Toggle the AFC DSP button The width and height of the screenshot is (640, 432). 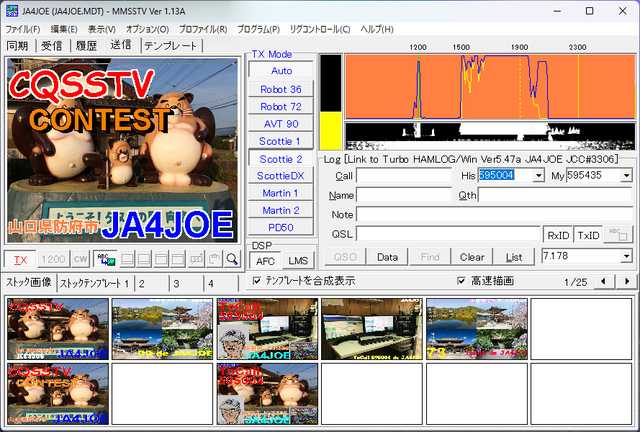tap(265, 261)
